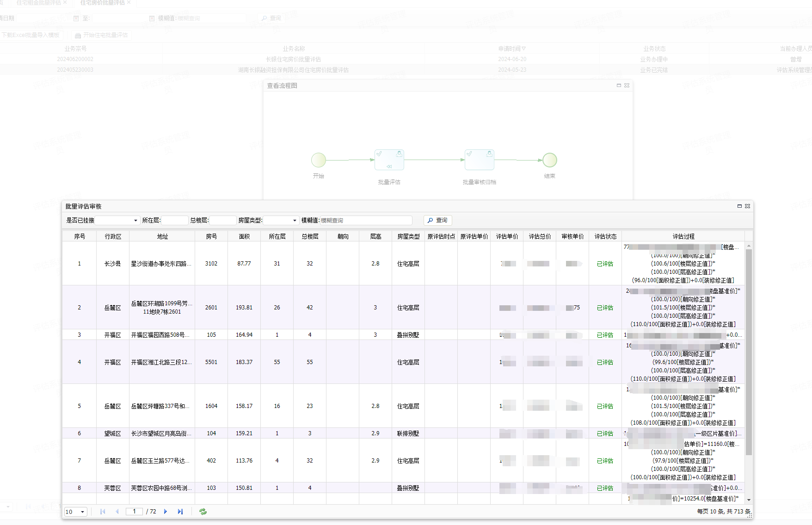Switch to 住宅租金批量评估 tab in background

click(39, 3)
